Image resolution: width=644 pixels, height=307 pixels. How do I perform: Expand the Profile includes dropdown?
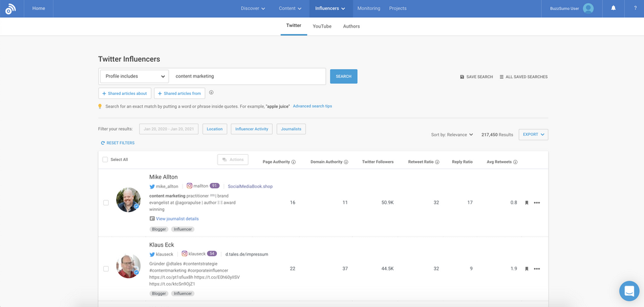(135, 76)
